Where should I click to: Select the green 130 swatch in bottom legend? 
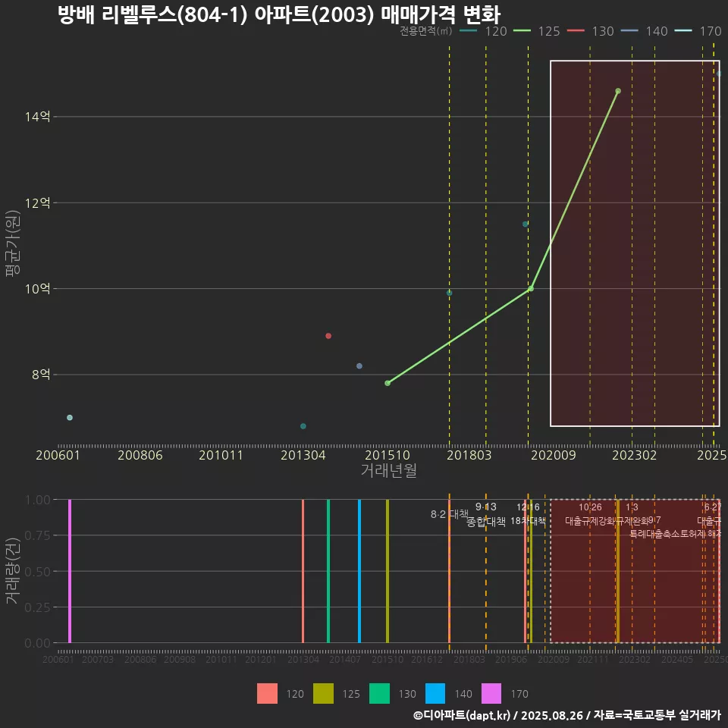380,693
